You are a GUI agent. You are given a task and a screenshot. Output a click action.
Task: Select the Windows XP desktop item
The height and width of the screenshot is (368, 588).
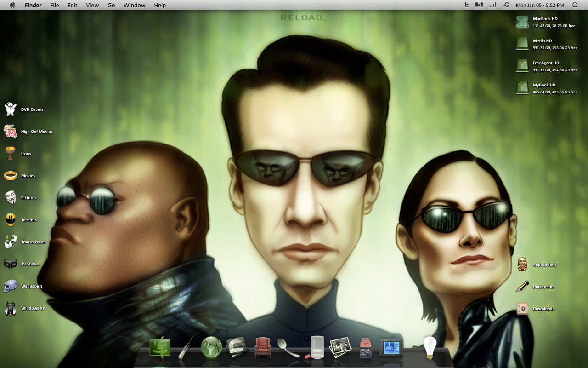coord(11,308)
